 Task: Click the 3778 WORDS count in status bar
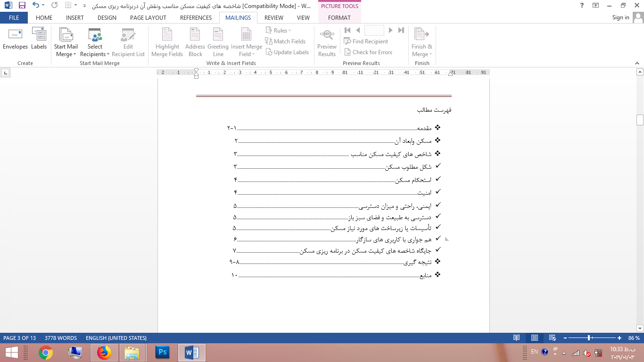click(61, 338)
